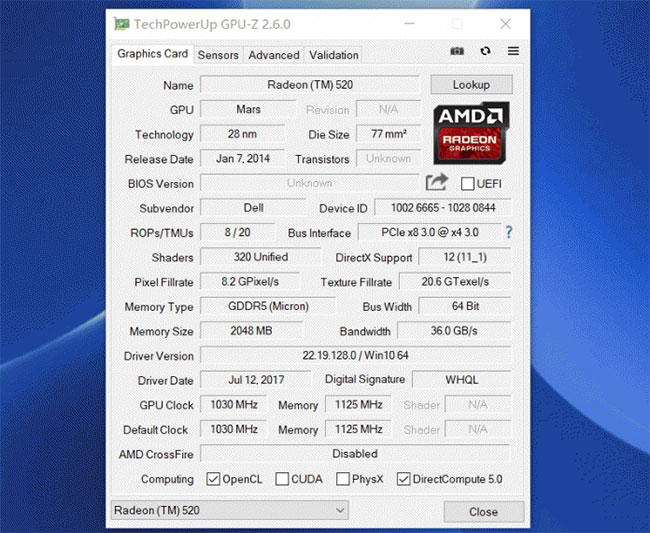Screen dimensions: 650x533
Task: Switch to the Graphics Card tab
Action: point(152,54)
